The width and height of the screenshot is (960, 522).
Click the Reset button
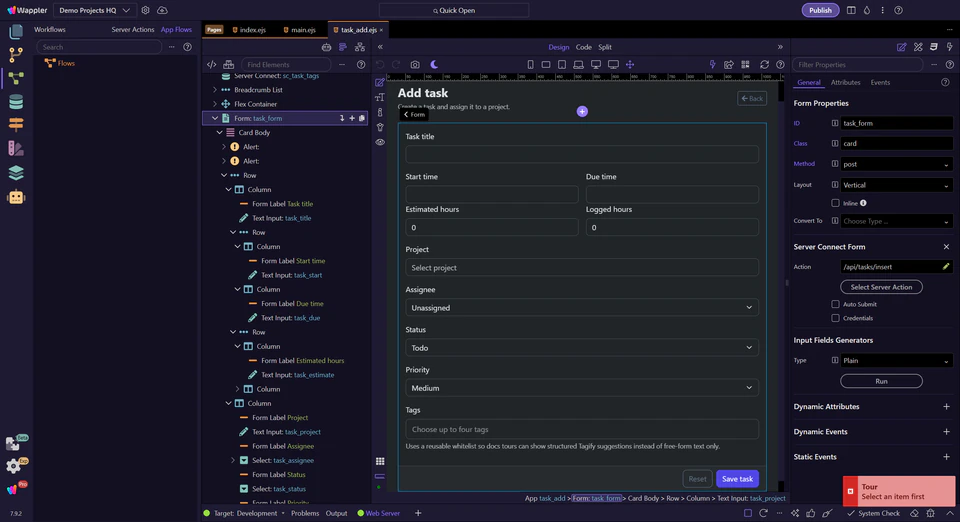tap(697, 479)
